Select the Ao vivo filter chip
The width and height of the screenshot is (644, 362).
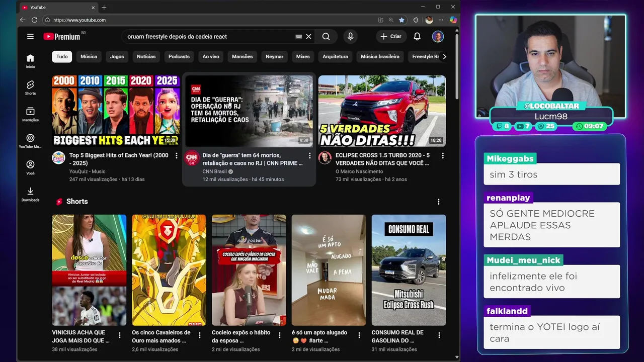click(211, 57)
